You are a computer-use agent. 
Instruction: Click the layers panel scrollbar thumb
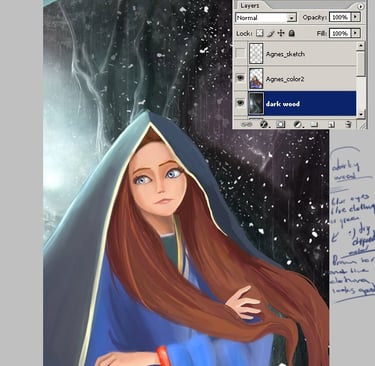[x=361, y=63]
